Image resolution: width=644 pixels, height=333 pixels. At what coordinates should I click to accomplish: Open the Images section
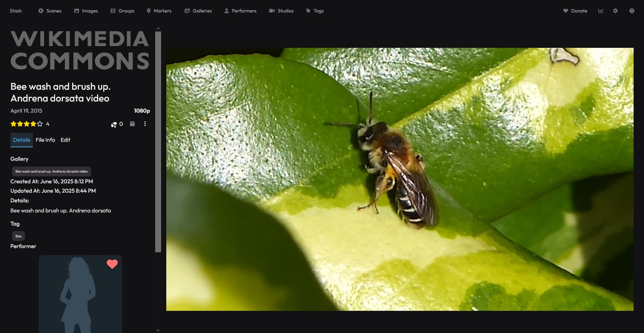pyautogui.click(x=86, y=11)
